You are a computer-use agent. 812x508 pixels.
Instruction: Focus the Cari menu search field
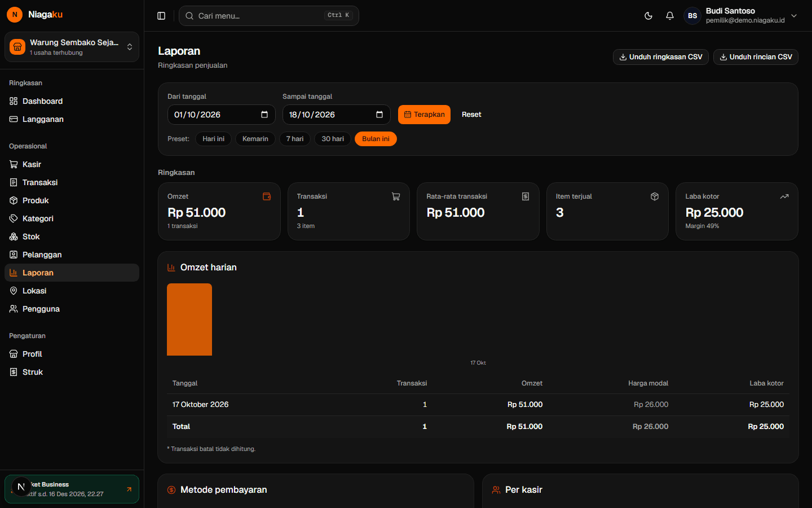point(269,16)
